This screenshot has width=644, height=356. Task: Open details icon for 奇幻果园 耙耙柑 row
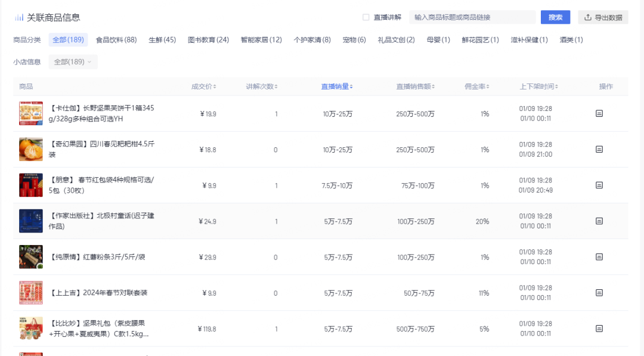coord(599,149)
